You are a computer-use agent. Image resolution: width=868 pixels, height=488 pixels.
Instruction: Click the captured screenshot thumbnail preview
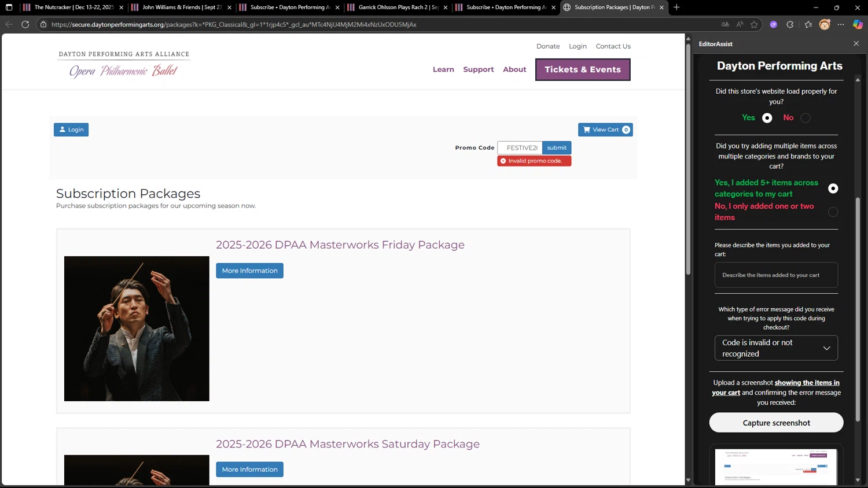(776, 466)
